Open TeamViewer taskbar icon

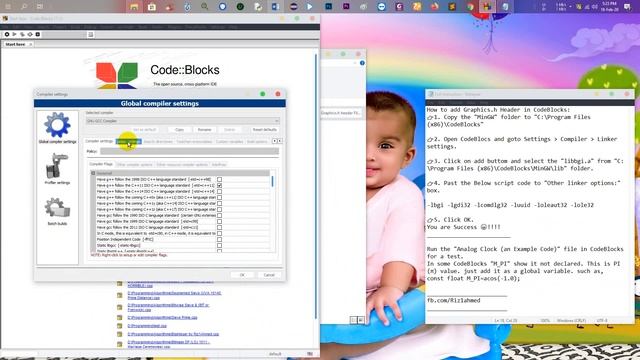pyautogui.click(x=381, y=7)
